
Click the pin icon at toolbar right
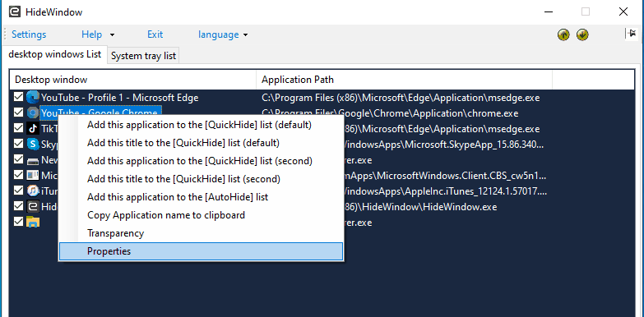pyautogui.click(x=631, y=34)
